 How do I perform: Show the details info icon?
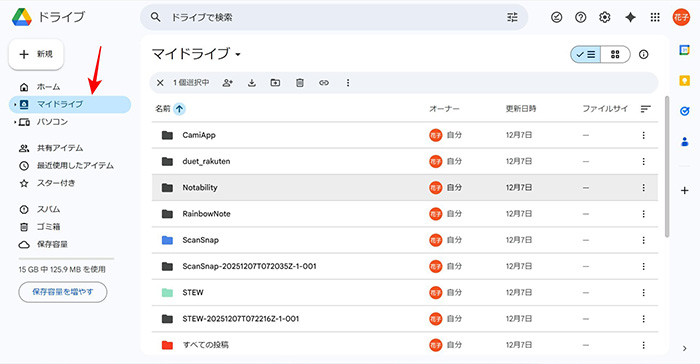tap(643, 54)
